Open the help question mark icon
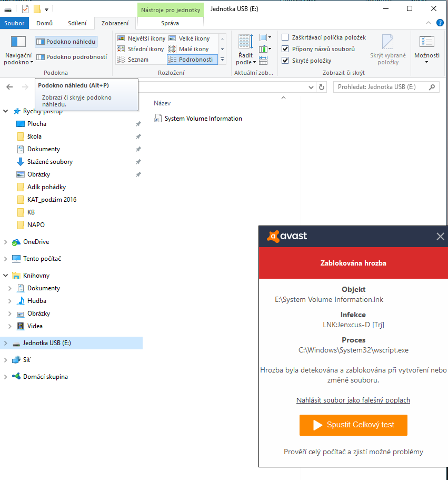Image resolution: width=448 pixels, height=480 pixels. click(x=440, y=23)
